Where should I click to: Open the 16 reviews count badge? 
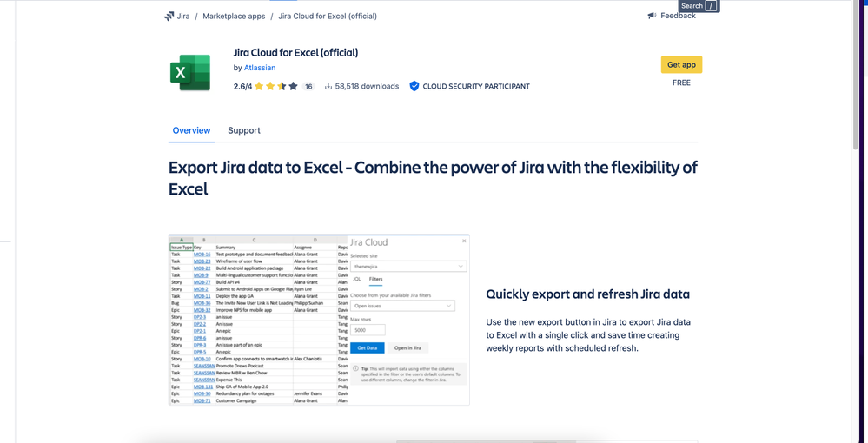tap(308, 86)
